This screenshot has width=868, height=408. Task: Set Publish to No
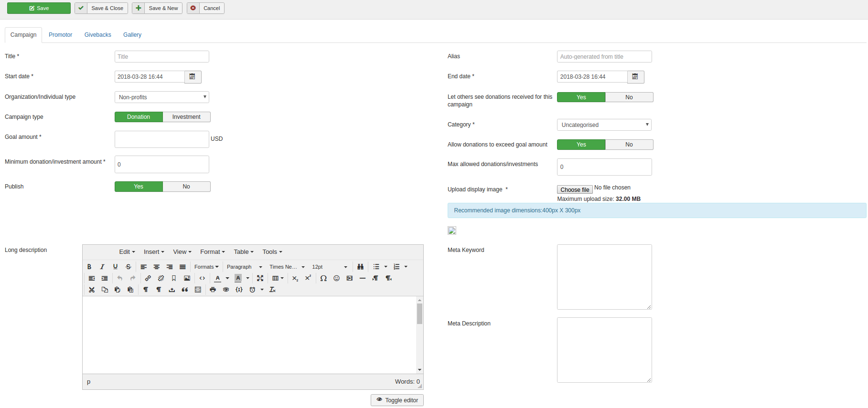(x=186, y=187)
